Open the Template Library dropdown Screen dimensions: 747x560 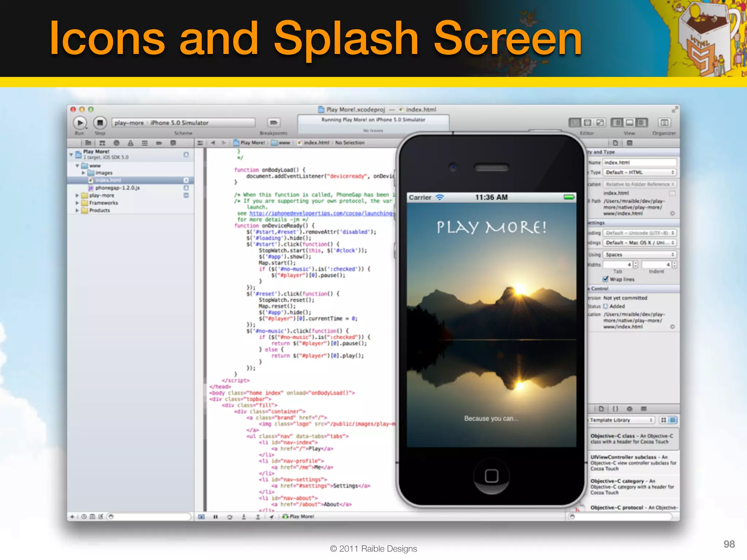tap(621, 420)
